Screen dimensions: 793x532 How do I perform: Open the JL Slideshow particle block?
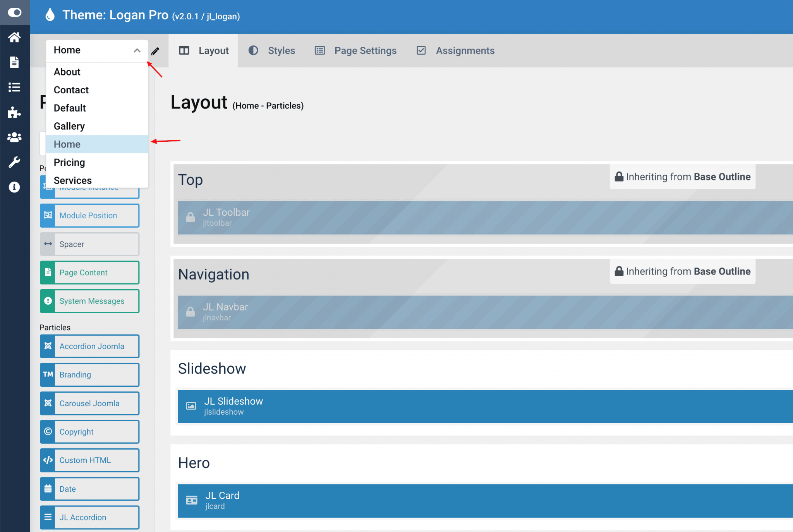pyautogui.click(x=485, y=406)
